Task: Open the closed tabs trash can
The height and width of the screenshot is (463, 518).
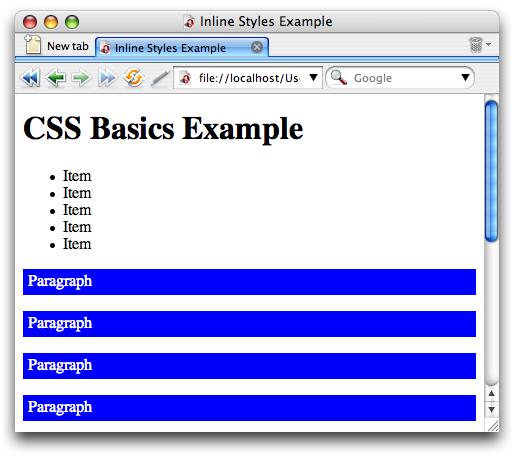Action: [x=476, y=45]
